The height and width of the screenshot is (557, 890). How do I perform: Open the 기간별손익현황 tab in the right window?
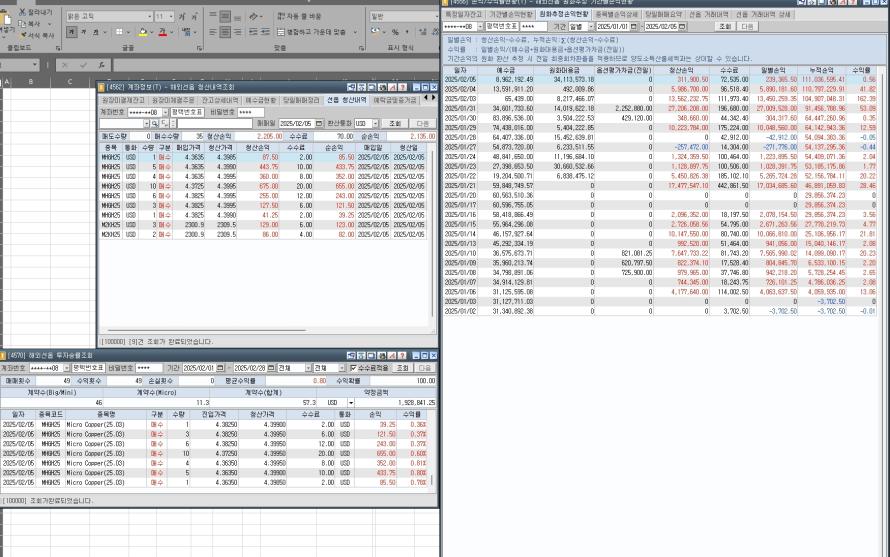tap(510, 14)
